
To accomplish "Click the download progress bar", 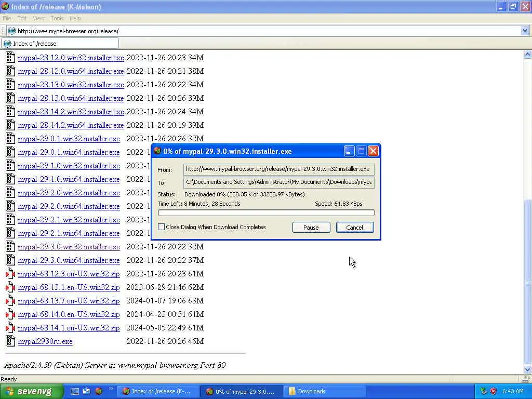I will pos(267,212).
